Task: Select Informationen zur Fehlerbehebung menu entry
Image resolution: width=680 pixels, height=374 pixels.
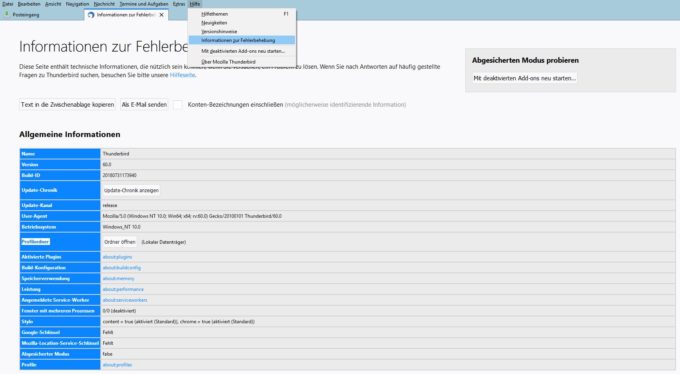Action: (242, 40)
